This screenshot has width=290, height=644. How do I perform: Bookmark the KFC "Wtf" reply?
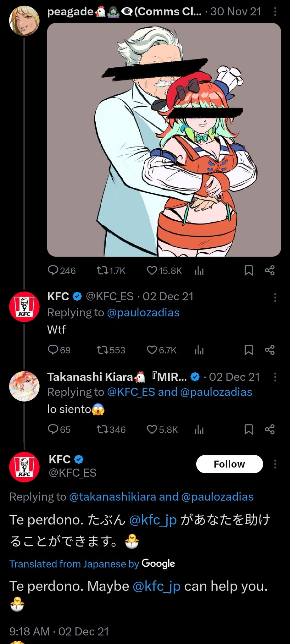(x=248, y=350)
